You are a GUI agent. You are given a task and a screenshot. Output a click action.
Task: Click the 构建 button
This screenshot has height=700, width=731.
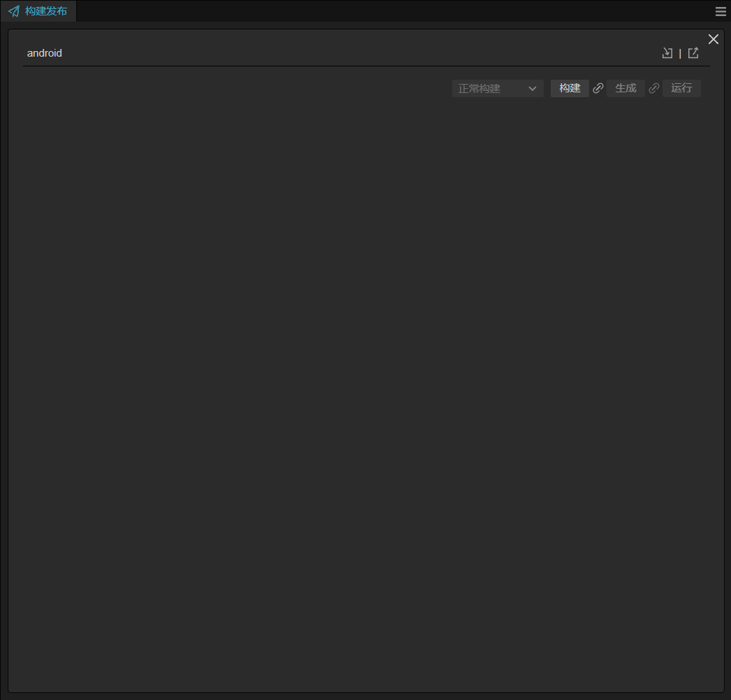pyautogui.click(x=570, y=88)
